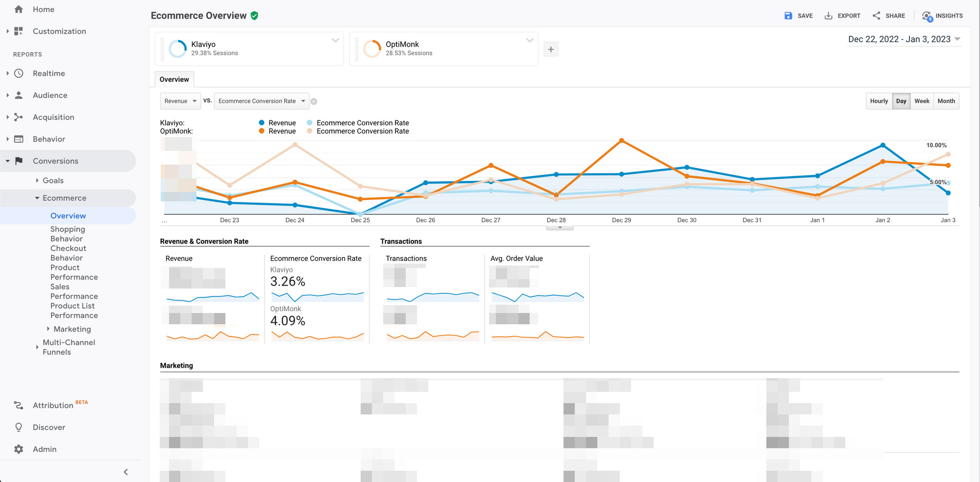980x482 pixels.
Task: Open Admin gear icon
Action: point(19,449)
